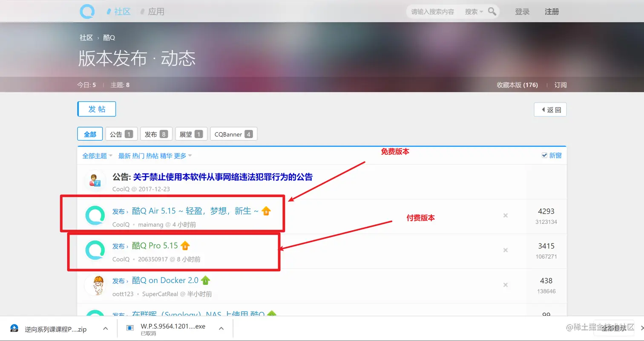Click reply count 4293
644x341 pixels.
[x=546, y=211]
